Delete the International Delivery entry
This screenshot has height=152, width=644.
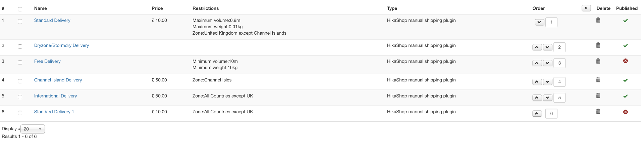(598, 96)
